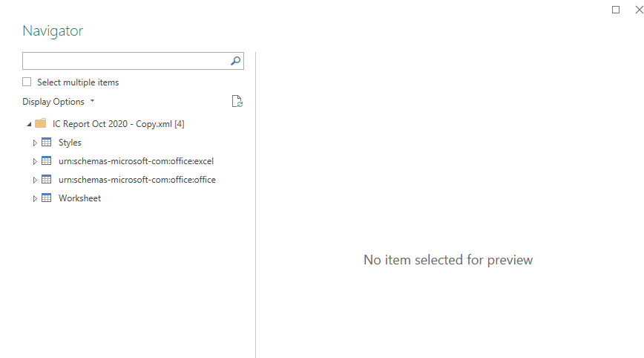Expand the Worksheet tree node

(x=35, y=198)
